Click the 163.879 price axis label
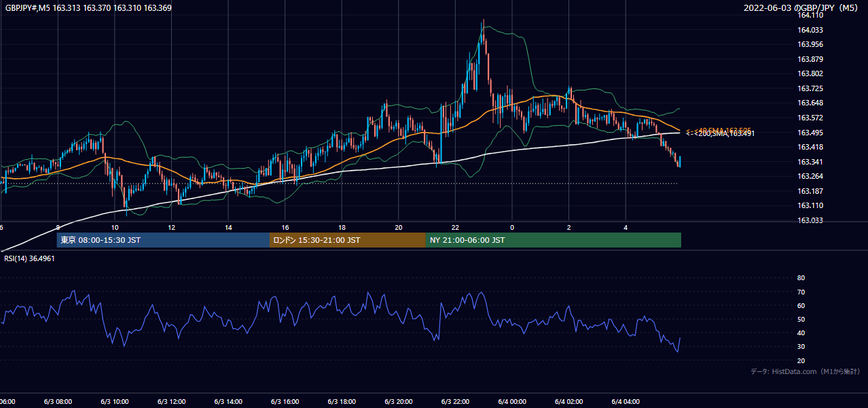 point(810,59)
